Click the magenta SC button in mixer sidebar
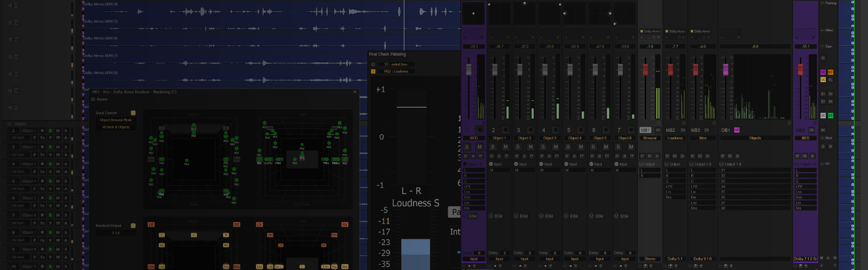Image resolution: width=868 pixels, height=270 pixels. click(823, 73)
